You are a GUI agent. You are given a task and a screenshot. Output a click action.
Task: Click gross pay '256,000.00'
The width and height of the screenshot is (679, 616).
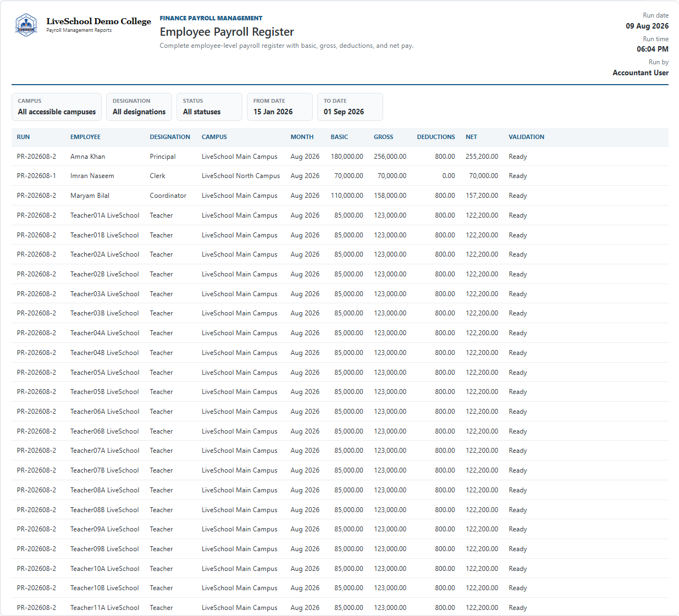(x=390, y=157)
